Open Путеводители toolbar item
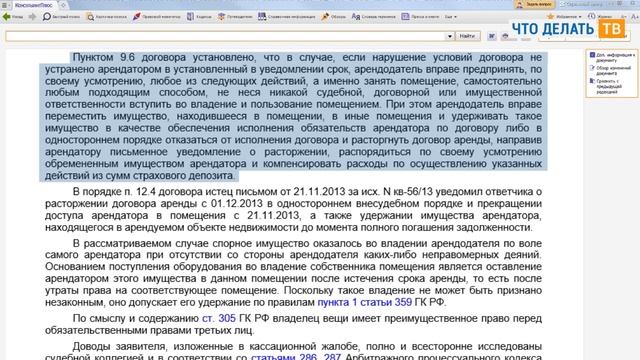The height and width of the screenshot is (360, 640). [235, 17]
